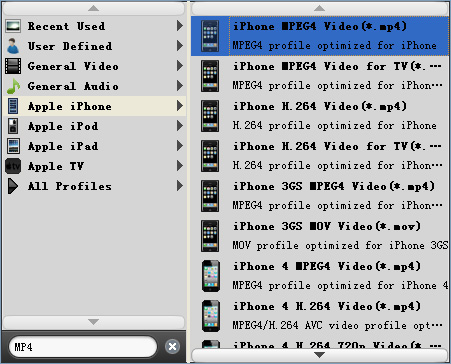The width and height of the screenshot is (451, 364).
Task: Click scroll-down arrow bar of category list
Action: point(94,322)
